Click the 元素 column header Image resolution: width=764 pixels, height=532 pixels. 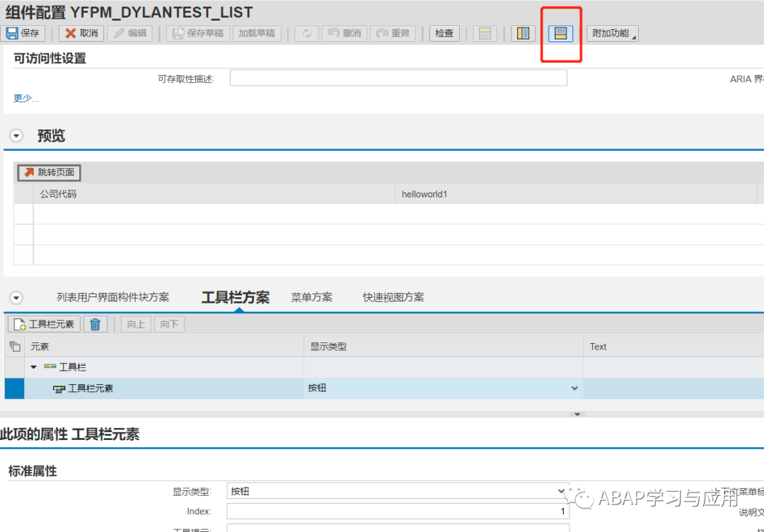[x=164, y=347]
